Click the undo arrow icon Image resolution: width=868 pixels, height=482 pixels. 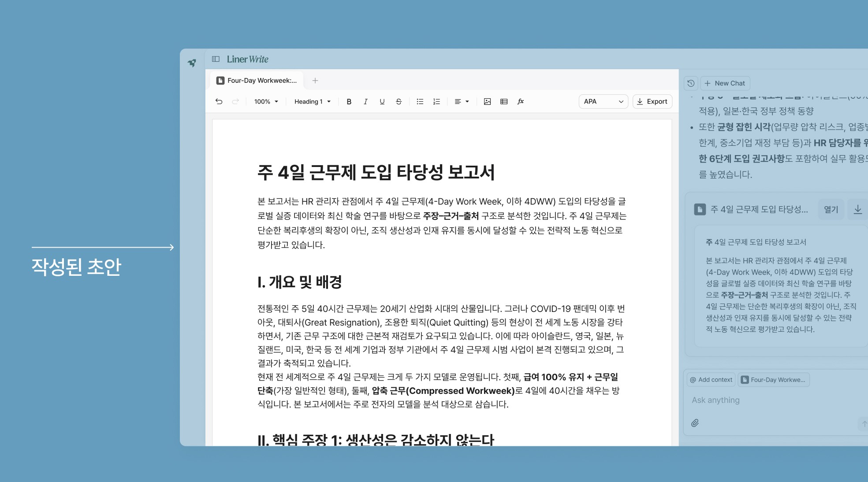219,101
